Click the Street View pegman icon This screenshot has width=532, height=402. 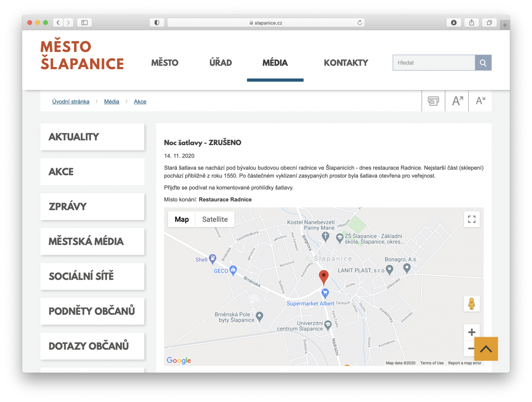472,304
